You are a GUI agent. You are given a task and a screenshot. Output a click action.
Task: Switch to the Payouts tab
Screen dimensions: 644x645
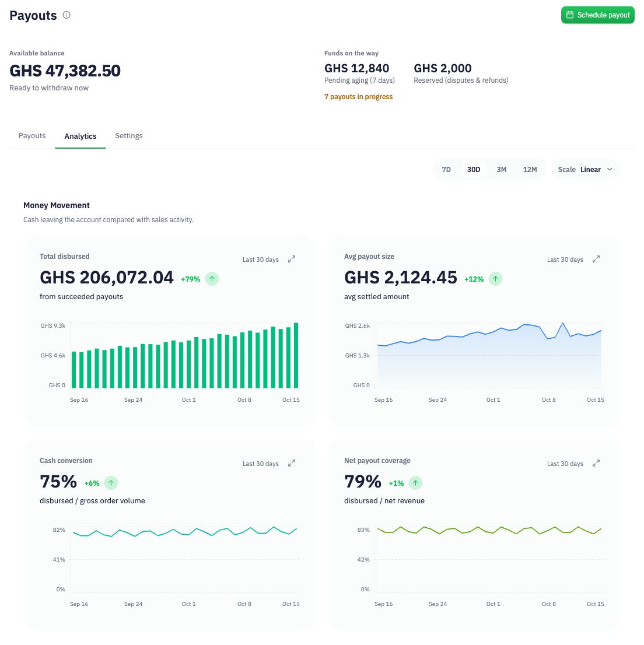coord(32,136)
